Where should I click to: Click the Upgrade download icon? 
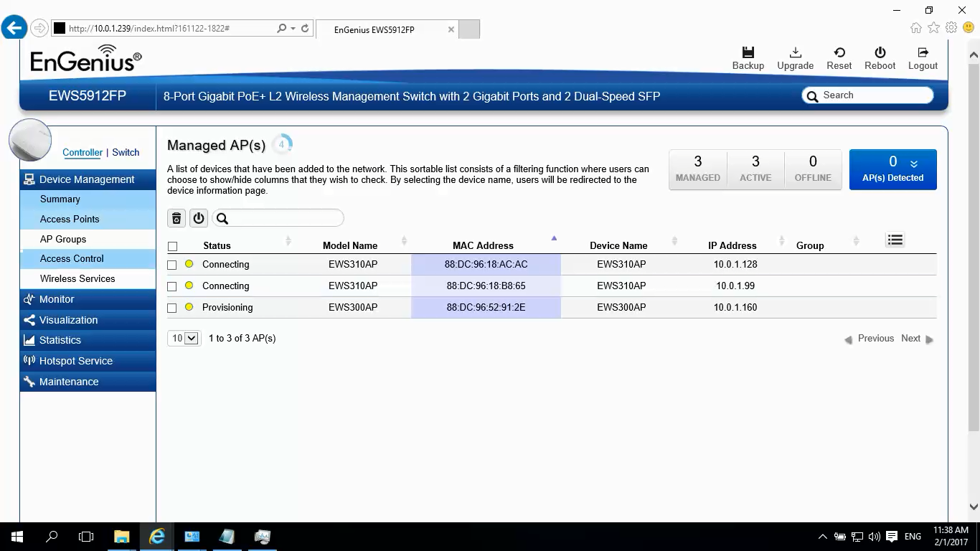[x=796, y=52]
